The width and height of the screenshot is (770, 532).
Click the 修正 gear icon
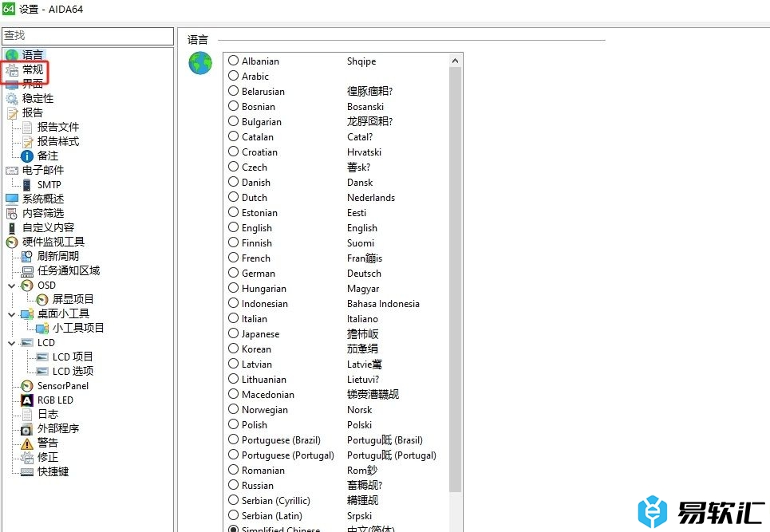[27, 457]
